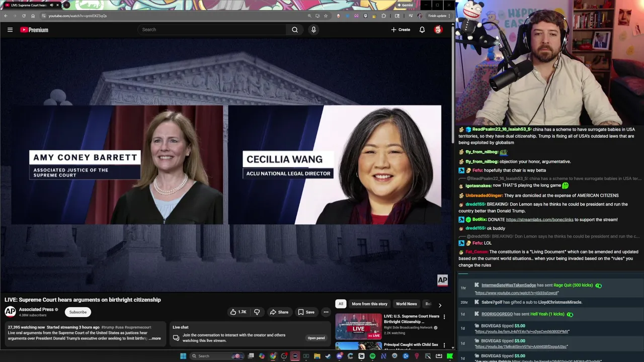The width and height of the screenshot is (644, 362).
Task: Share the live stream video
Action: 279,312
